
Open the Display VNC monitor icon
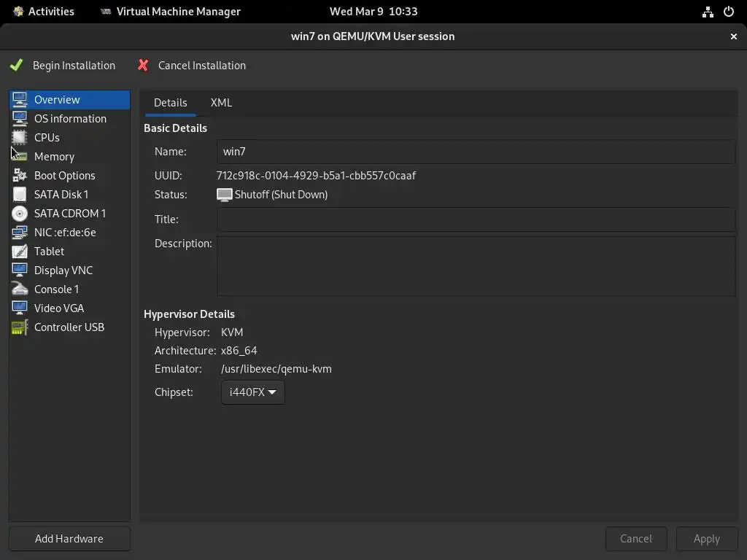point(20,271)
